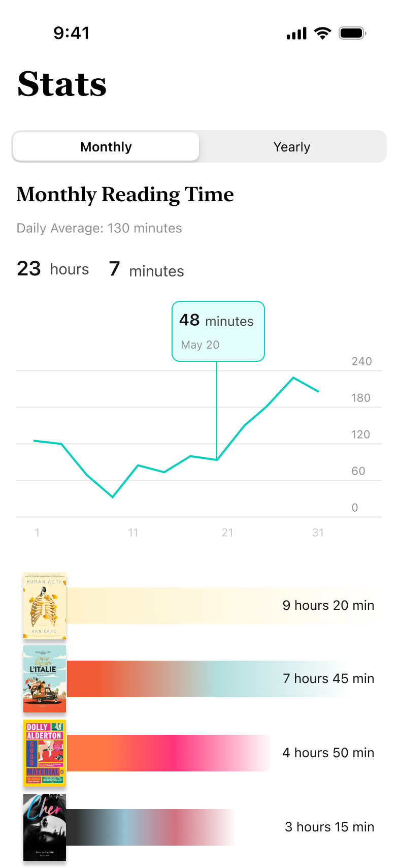Open the Daily Average 130 minutes stat
The height and width of the screenshot is (868, 399).
tap(99, 228)
